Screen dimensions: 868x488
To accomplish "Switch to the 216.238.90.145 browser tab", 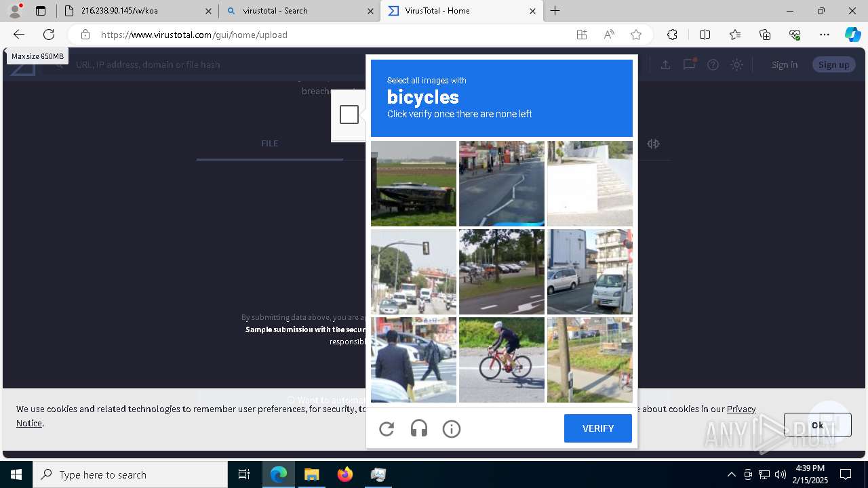I will click(138, 11).
